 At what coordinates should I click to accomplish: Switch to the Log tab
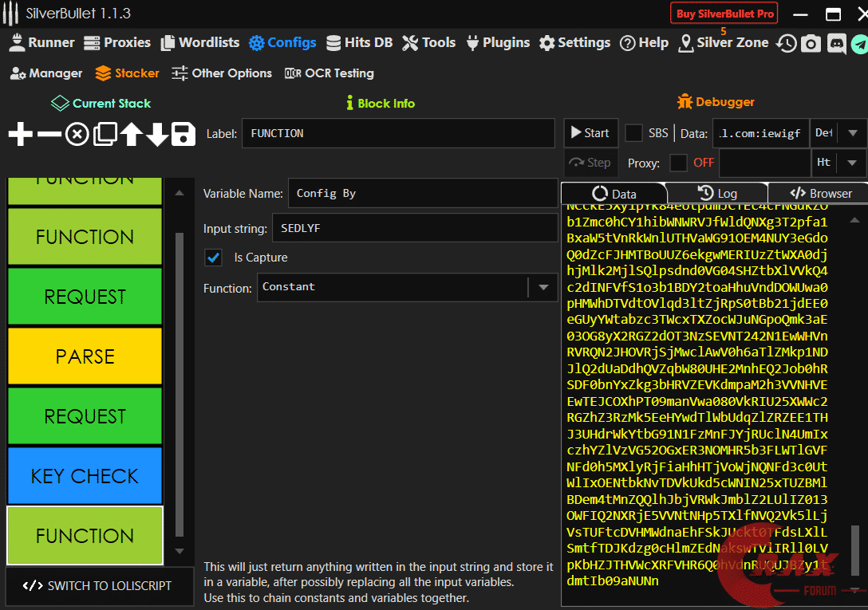717,193
